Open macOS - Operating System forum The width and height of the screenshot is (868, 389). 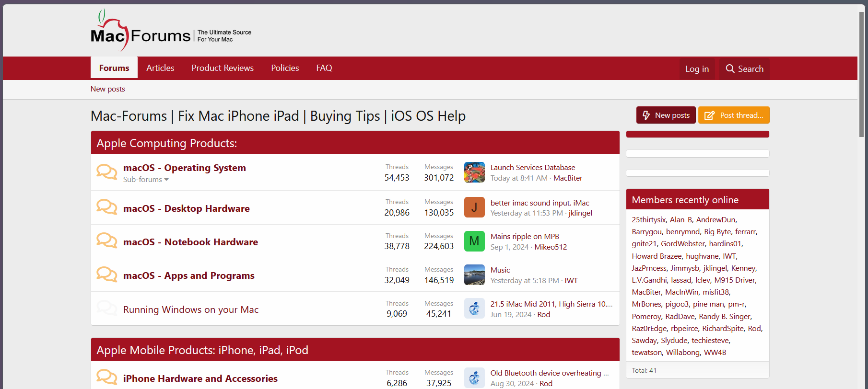click(x=185, y=168)
